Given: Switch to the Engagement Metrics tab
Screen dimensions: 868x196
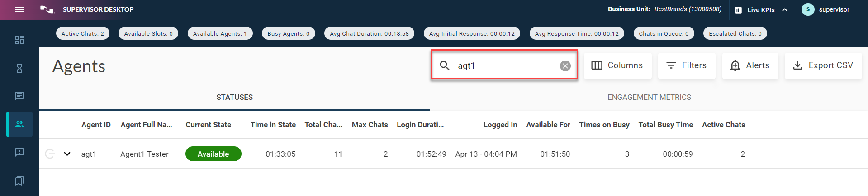Looking at the screenshot, I should point(649,98).
